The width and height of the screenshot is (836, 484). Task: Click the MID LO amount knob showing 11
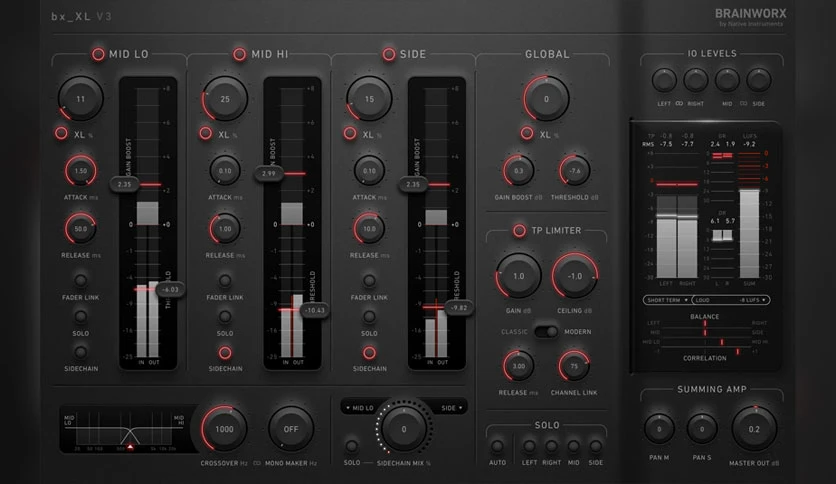81,99
